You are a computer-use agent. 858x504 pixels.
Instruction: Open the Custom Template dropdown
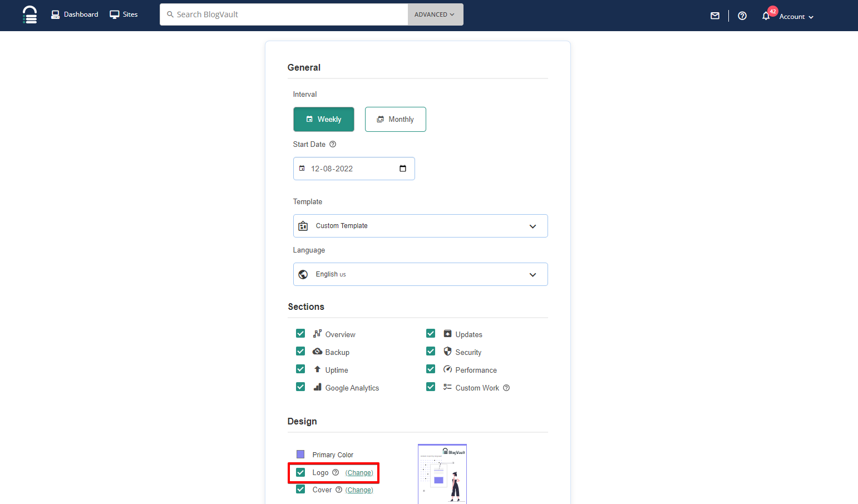[421, 226]
